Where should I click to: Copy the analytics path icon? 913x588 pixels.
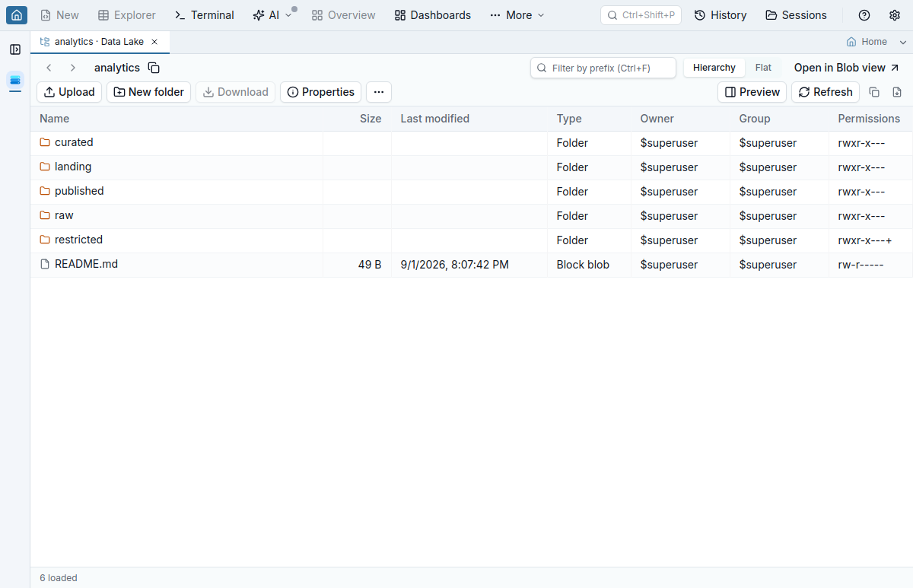click(154, 68)
